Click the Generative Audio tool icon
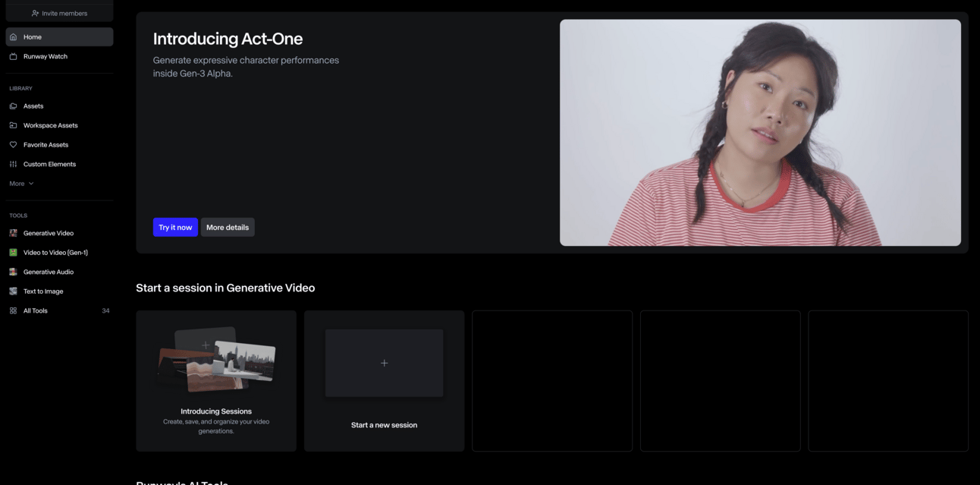The image size is (980, 485). (13, 272)
